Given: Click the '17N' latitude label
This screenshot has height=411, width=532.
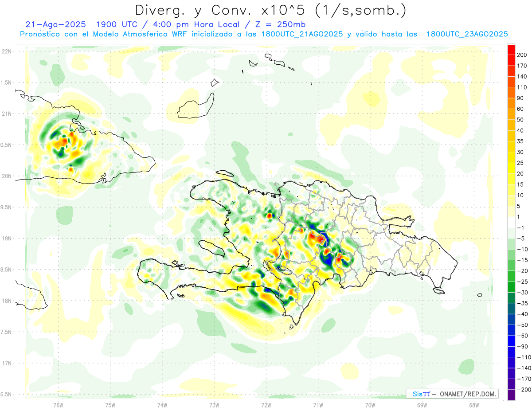Looking at the screenshot, I should click(x=6, y=363).
